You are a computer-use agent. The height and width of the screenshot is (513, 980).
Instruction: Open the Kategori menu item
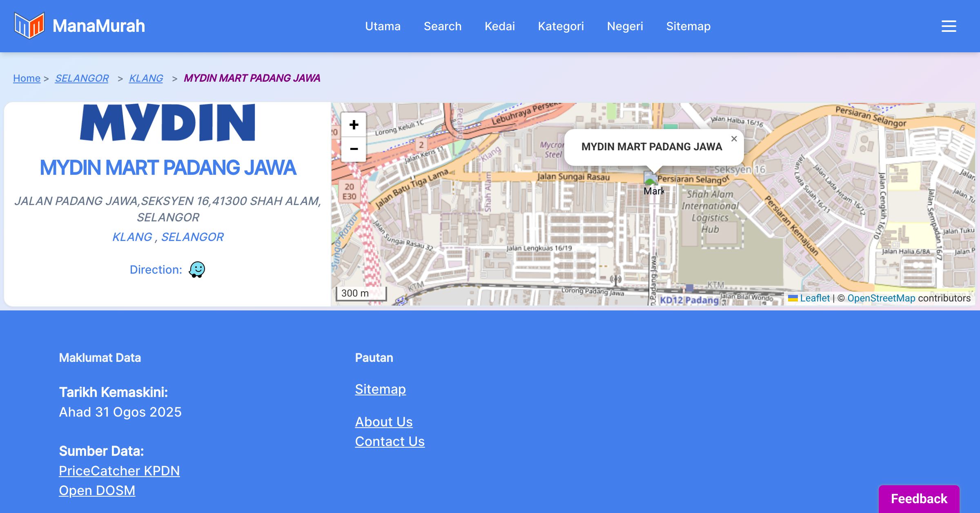click(561, 26)
